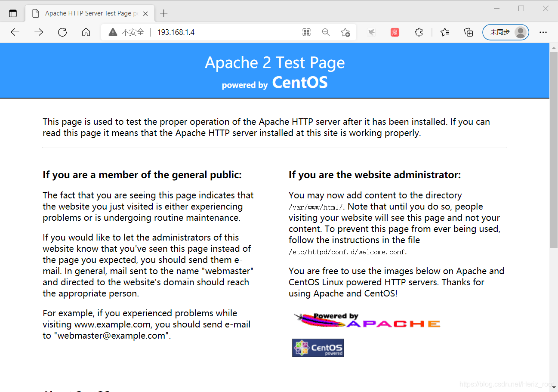Open the apps grid icon in address bar

(x=306, y=32)
